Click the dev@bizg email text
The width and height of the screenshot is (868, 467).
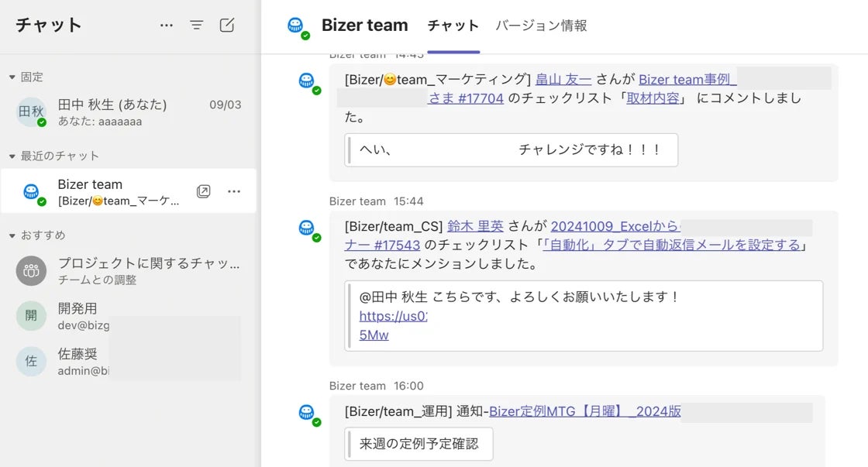pyautogui.click(x=84, y=325)
